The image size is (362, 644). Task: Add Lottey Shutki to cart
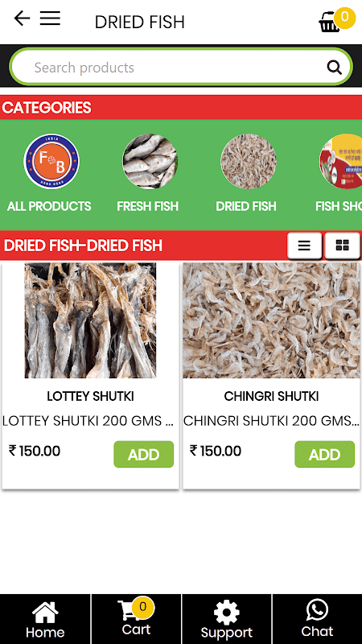coord(144,454)
